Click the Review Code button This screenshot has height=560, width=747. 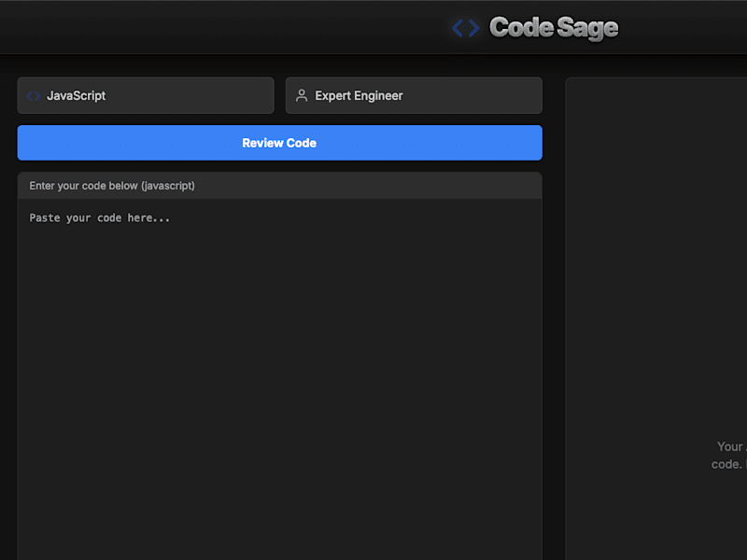point(279,143)
